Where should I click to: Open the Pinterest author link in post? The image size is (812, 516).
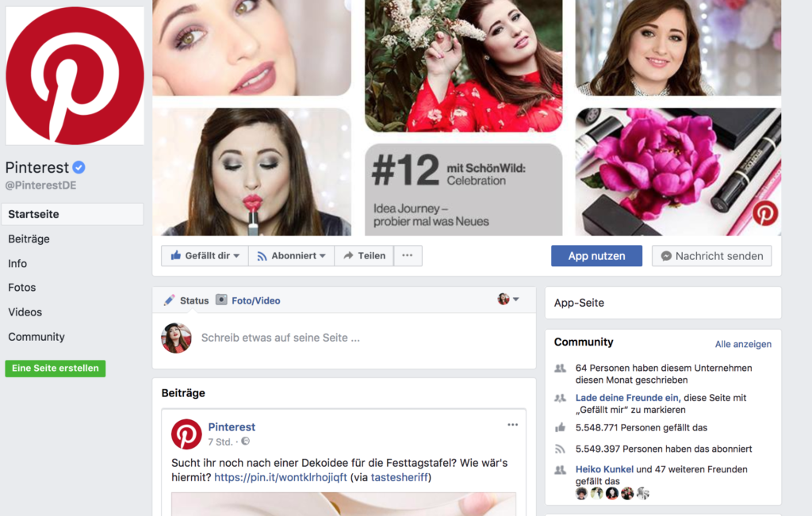click(232, 427)
